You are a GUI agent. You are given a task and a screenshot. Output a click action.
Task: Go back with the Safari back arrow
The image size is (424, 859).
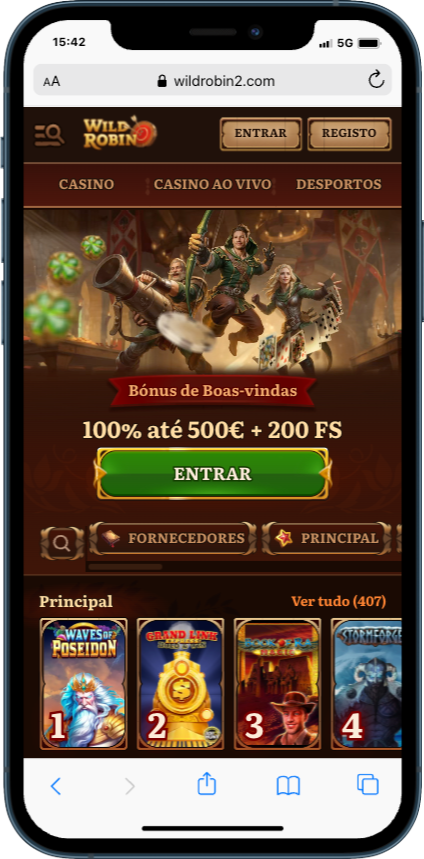coord(56,786)
